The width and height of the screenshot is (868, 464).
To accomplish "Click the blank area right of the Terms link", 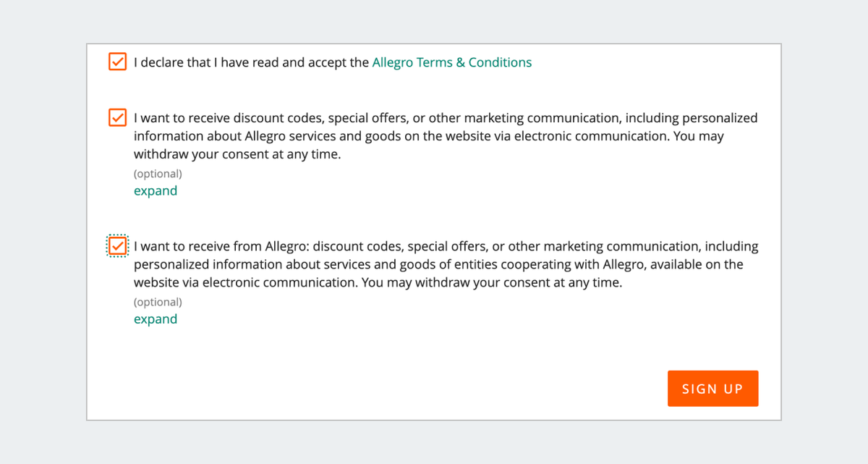I will 651,62.
